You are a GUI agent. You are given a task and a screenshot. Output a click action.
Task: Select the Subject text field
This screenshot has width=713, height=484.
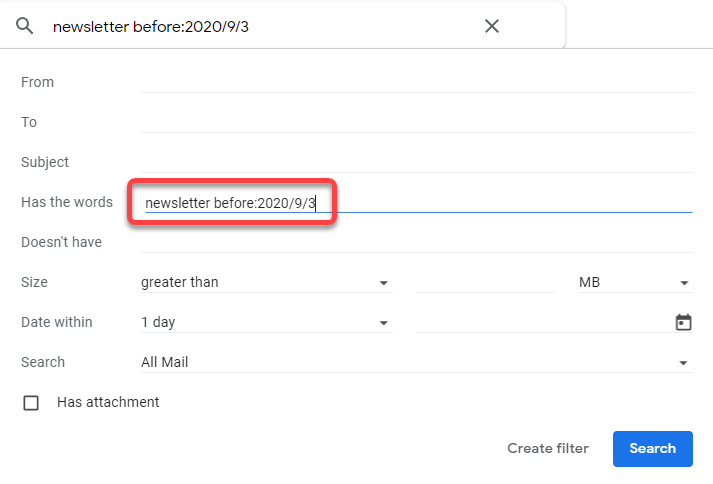[416, 162]
